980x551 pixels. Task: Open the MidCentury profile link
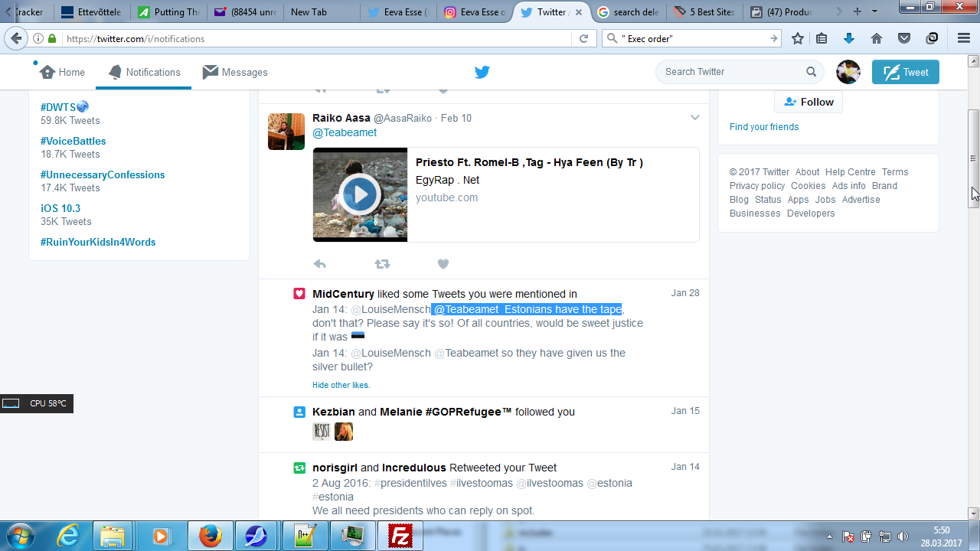pos(343,294)
